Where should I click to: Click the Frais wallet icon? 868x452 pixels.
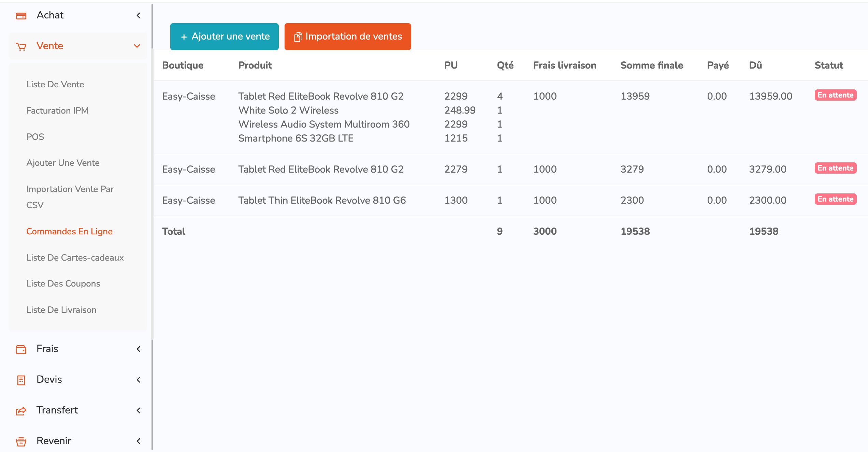[21, 349]
